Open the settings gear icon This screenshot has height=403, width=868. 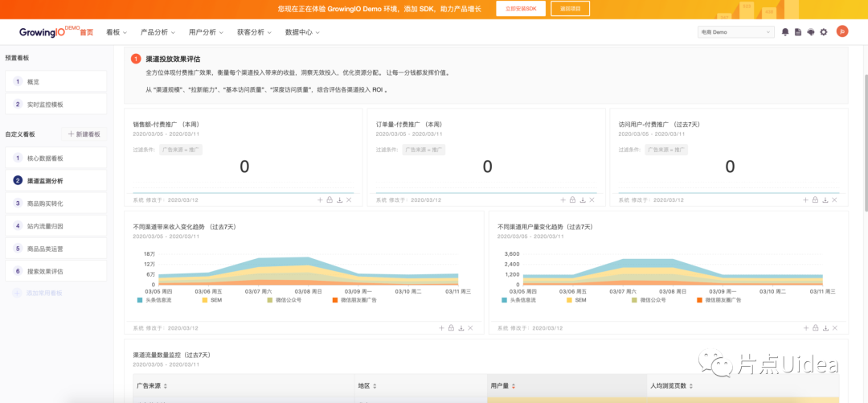tap(824, 32)
